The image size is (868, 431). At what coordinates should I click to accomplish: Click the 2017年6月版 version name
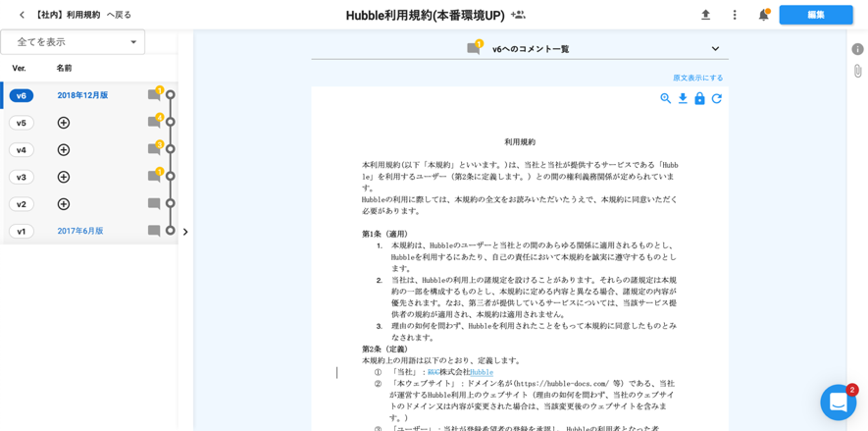80,231
